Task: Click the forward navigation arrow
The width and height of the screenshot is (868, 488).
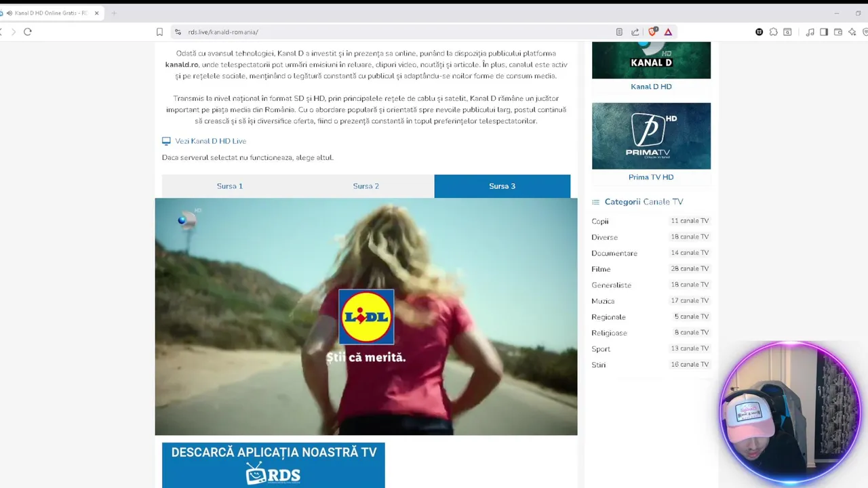Action: pos(13,32)
